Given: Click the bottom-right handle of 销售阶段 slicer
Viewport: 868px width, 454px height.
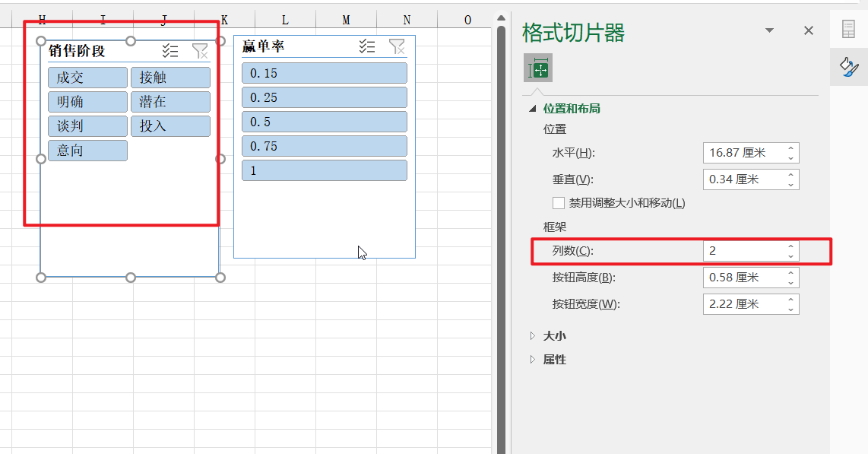Looking at the screenshot, I should (220, 278).
